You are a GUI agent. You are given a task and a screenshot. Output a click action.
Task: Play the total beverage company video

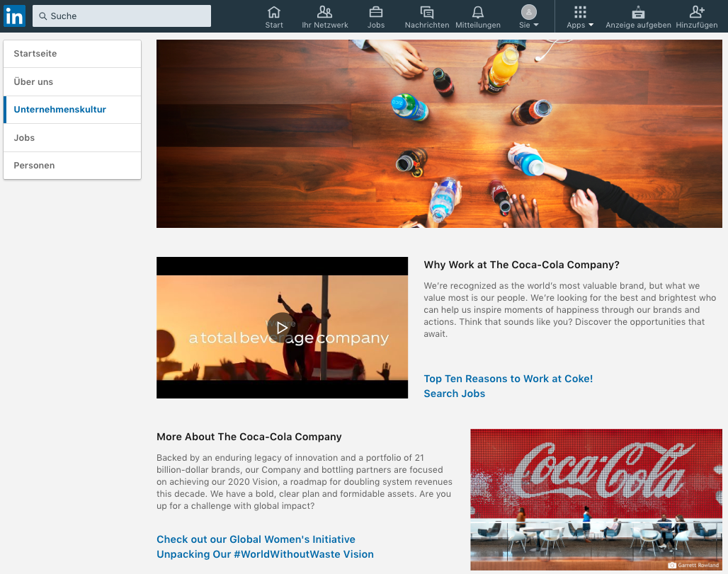pyautogui.click(x=282, y=328)
